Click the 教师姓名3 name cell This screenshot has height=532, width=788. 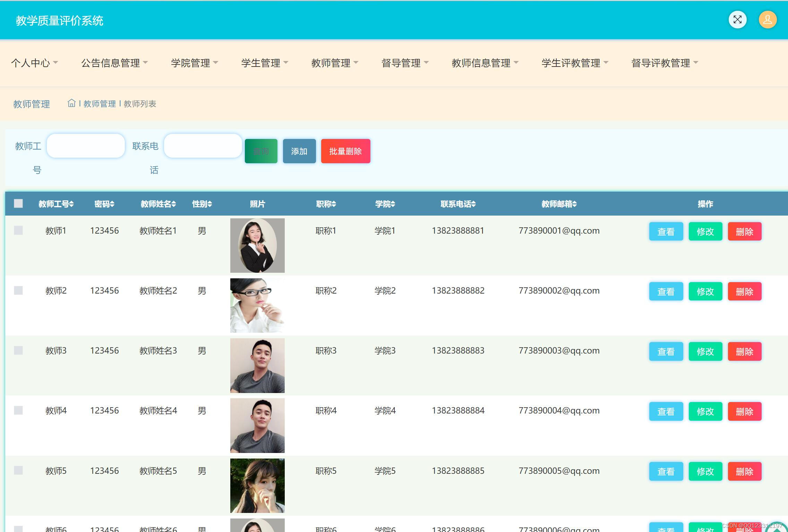pyautogui.click(x=158, y=350)
